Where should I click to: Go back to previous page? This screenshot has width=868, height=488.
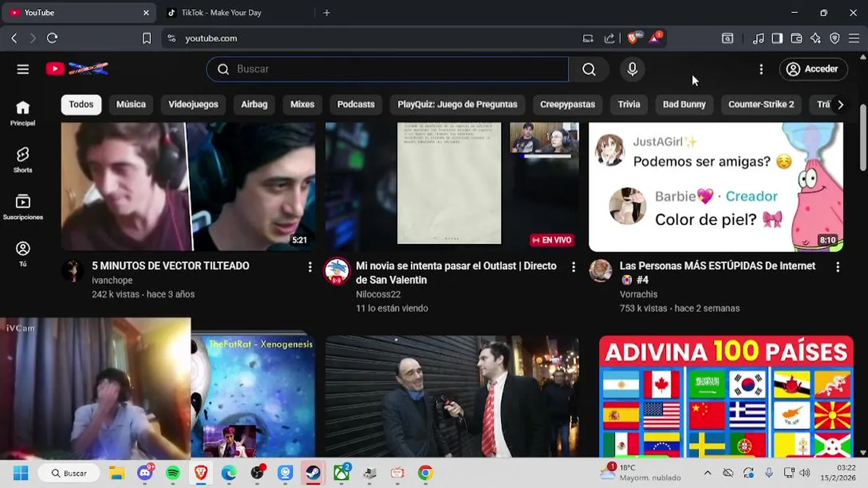point(14,39)
